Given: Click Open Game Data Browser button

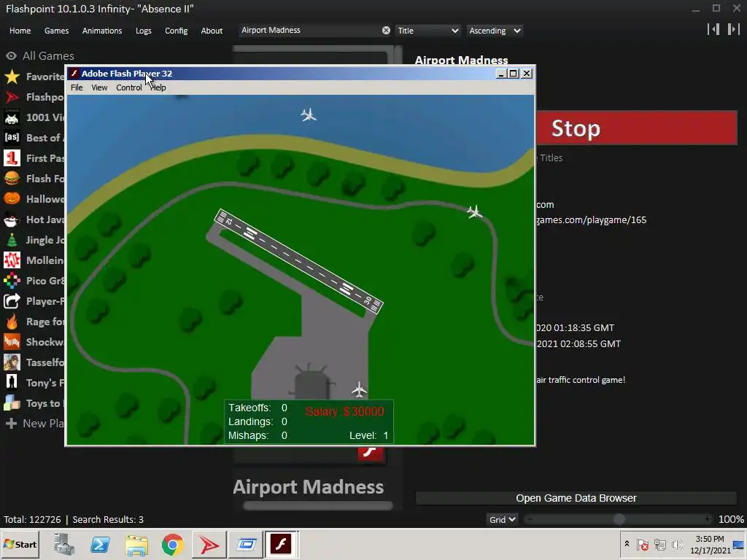Looking at the screenshot, I should click(x=576, y=498).
